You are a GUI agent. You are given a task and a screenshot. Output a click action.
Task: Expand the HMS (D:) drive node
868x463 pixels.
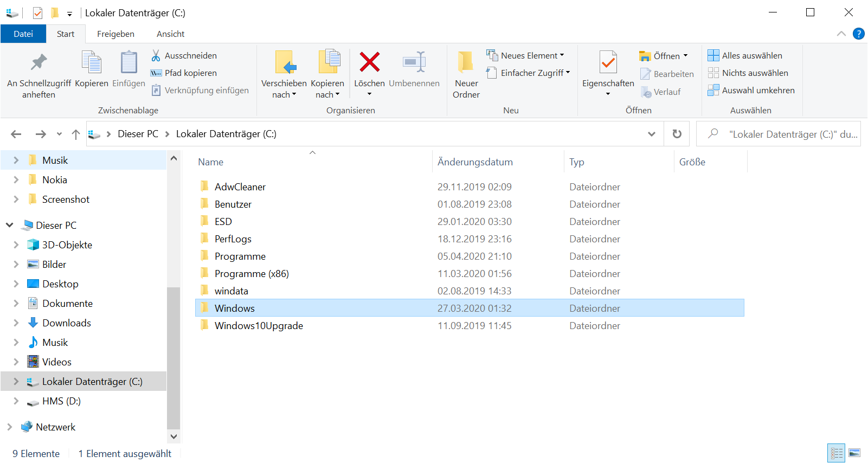(16, 401)
